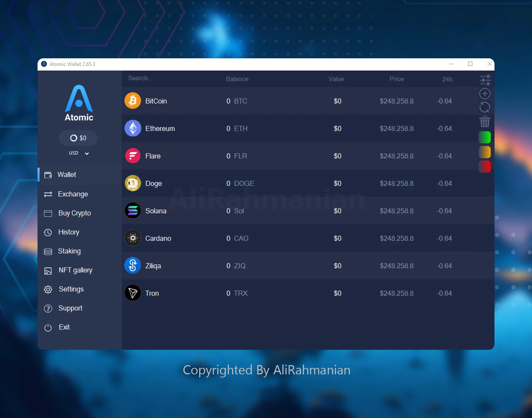The image size is (532, 418).
Task: Open the NFT gallery page
Action: coord(75,270)
